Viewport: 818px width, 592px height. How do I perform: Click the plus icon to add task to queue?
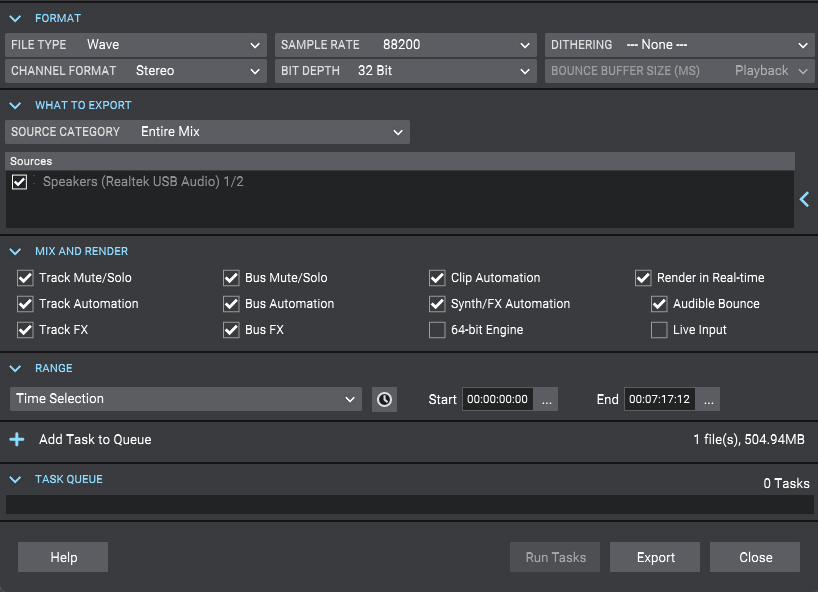pos(17,439)
